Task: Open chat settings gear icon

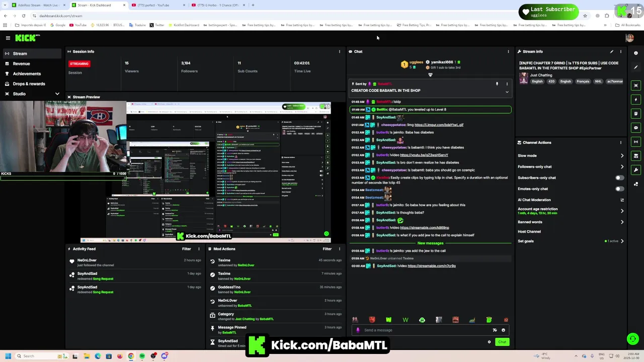Action: (x=489, y=342)
